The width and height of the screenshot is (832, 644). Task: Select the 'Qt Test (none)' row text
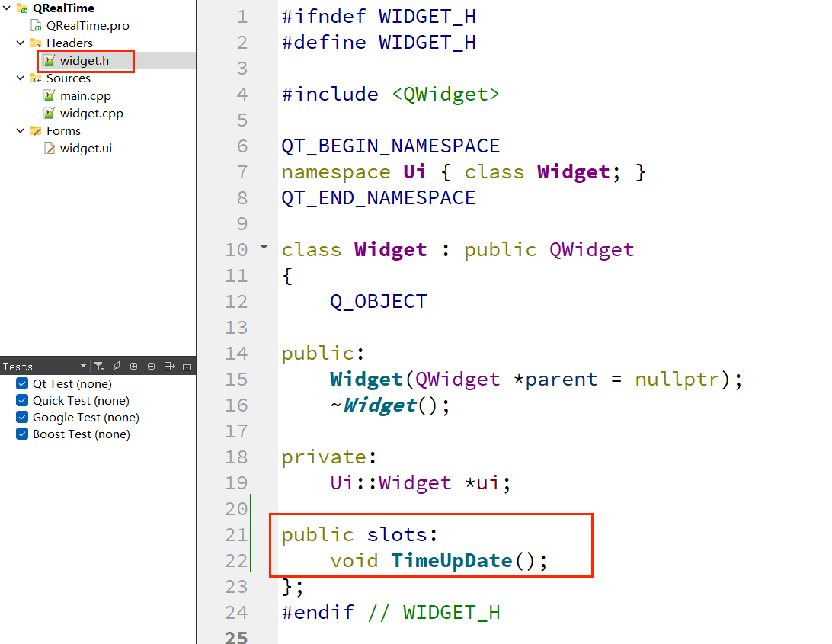(x=72, y=384)
